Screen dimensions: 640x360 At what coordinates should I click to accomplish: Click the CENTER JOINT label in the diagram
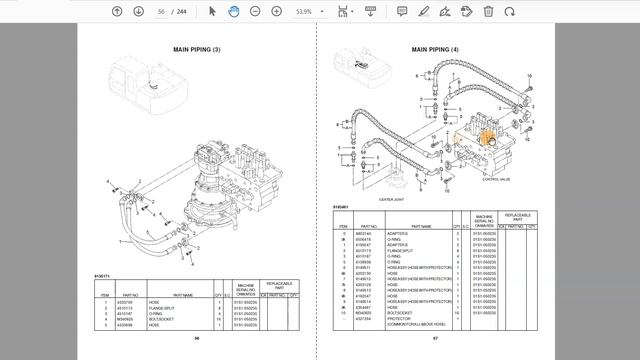click(x=391, y=200)
